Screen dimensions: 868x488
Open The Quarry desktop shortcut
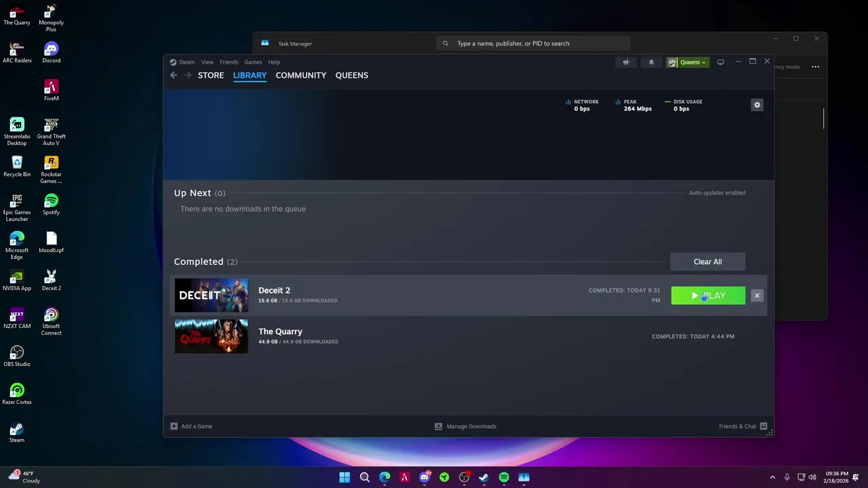[x=17, y=16]
